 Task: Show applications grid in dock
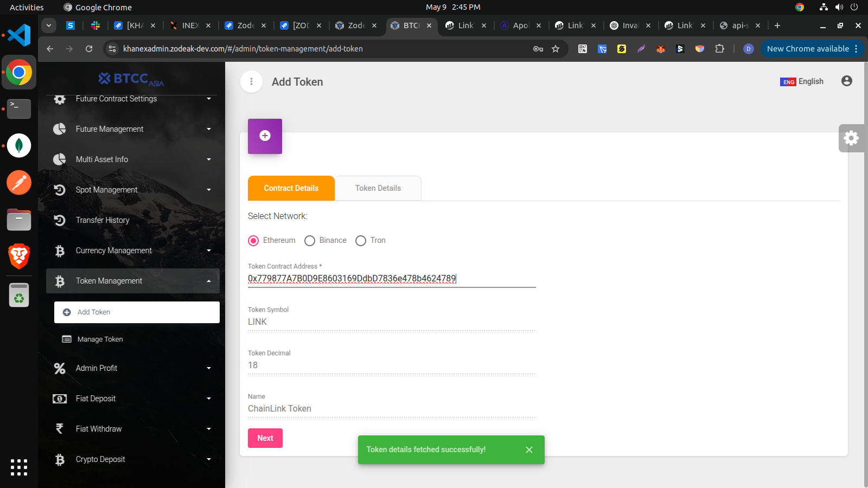(x=19, y=467)
